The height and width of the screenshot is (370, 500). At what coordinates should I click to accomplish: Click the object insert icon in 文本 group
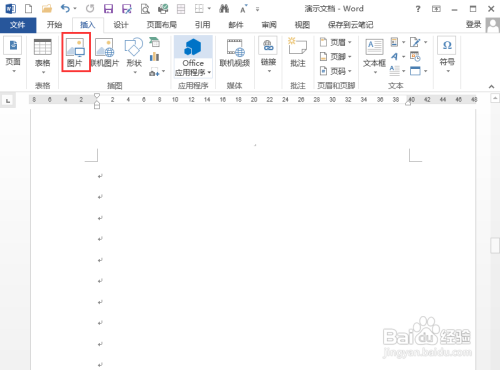coord(415,71)
